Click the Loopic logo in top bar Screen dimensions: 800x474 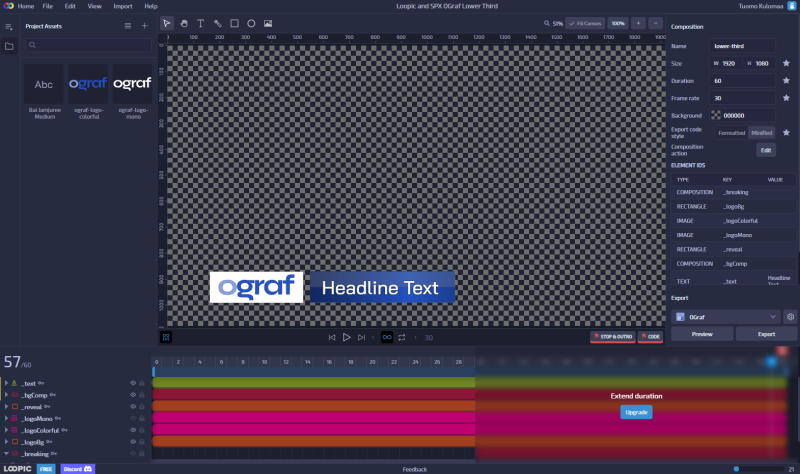(9, 6)
